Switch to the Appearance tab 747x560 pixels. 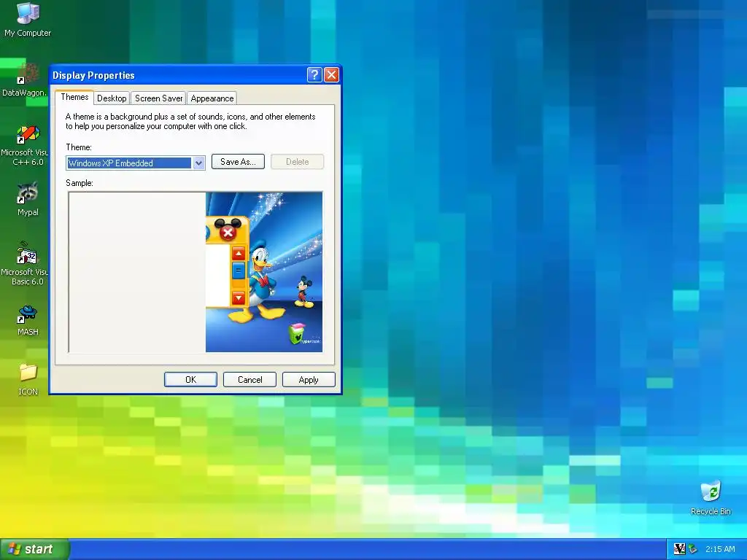212,98
